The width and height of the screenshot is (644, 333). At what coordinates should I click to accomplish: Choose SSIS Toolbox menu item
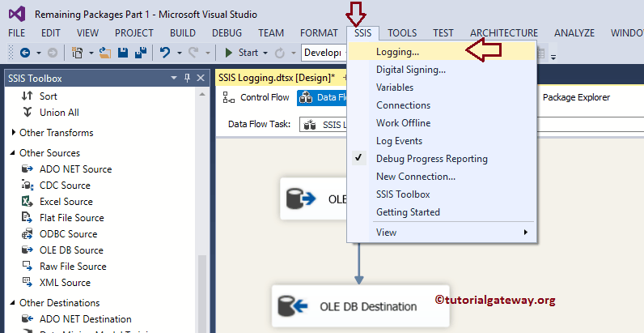[x=442, y=194]
